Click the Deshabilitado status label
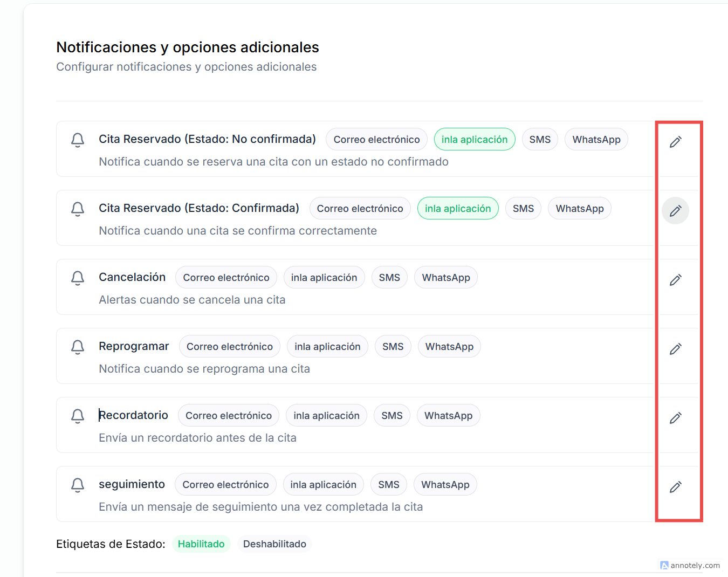 tap(274, 544)
